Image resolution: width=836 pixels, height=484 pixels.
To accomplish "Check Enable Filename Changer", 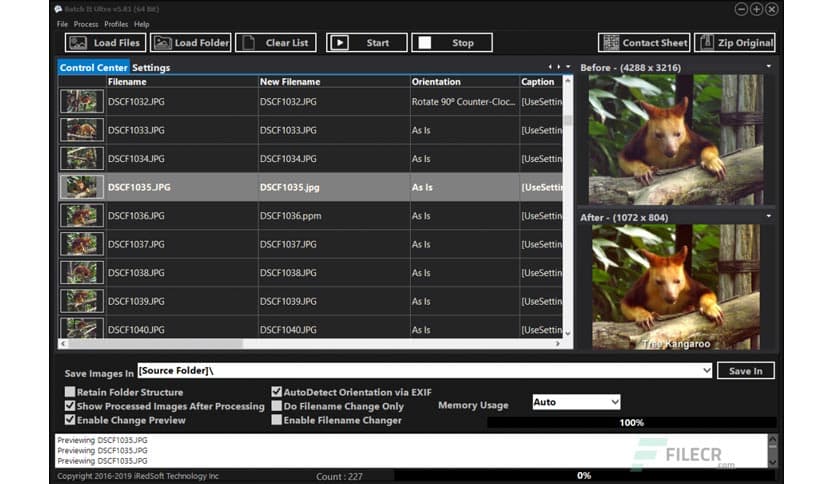I will pyautogui.click(x=276, y=420).
